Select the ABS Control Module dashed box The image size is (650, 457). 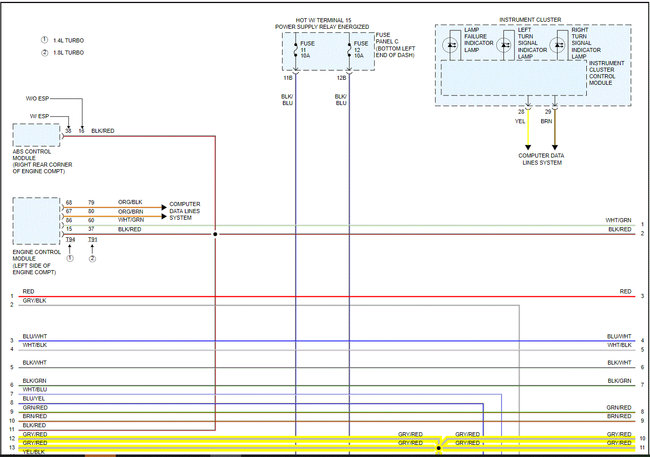tap(36, 135)
